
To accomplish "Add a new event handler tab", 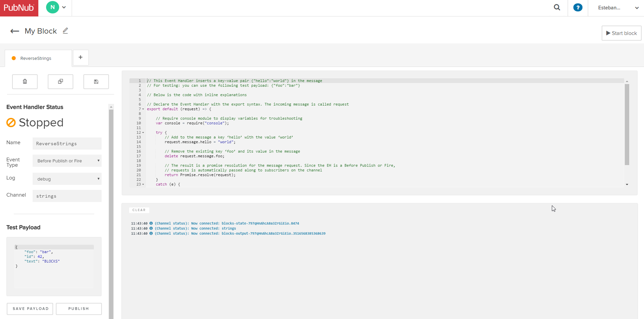I will pyautogui.click(x=81, y=57).
